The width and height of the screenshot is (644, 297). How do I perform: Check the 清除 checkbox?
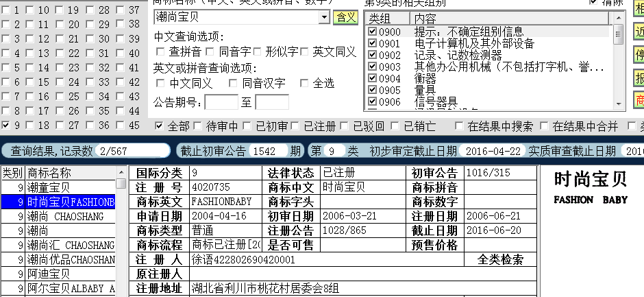click(x=593, y=1)
